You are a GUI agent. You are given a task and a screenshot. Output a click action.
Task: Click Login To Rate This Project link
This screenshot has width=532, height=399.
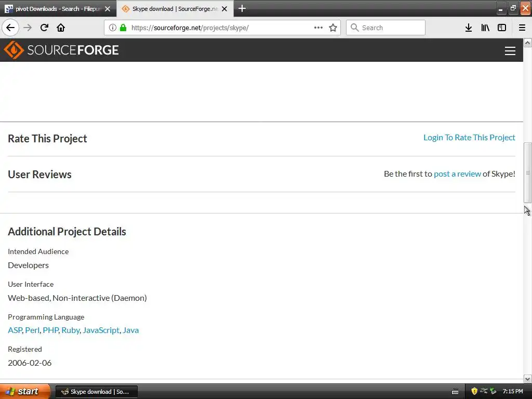point(469,137)
